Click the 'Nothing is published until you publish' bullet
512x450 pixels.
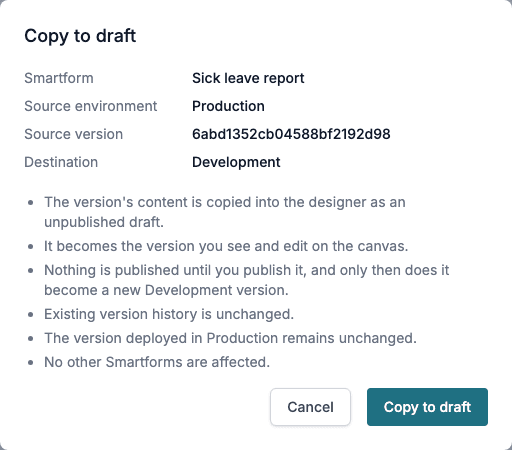point(247,280)
